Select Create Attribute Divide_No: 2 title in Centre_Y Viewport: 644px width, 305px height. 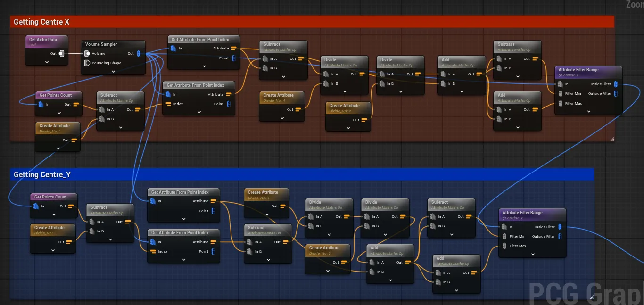[x=324, y=248]
